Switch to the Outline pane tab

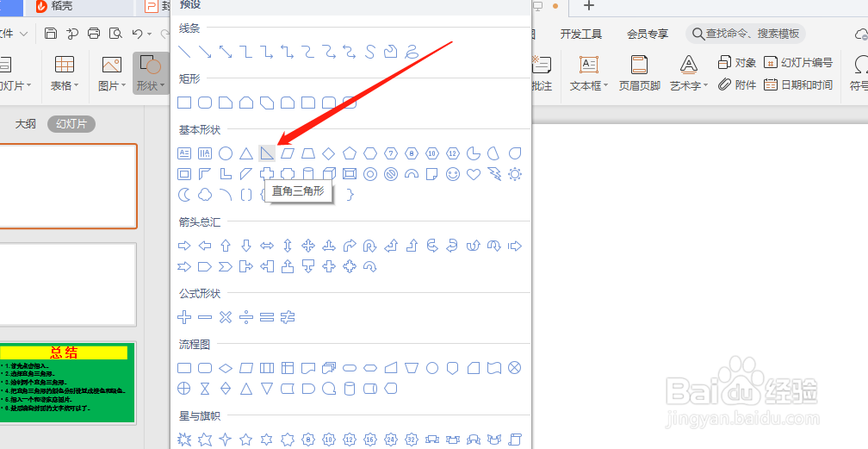(x=26, y=123)
